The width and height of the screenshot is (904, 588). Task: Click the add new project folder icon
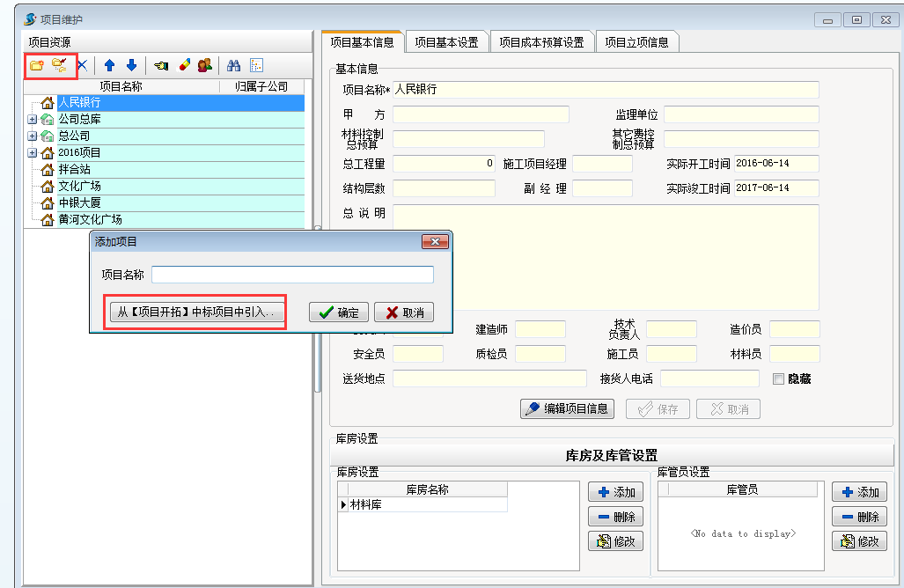(x=36, y=65)
